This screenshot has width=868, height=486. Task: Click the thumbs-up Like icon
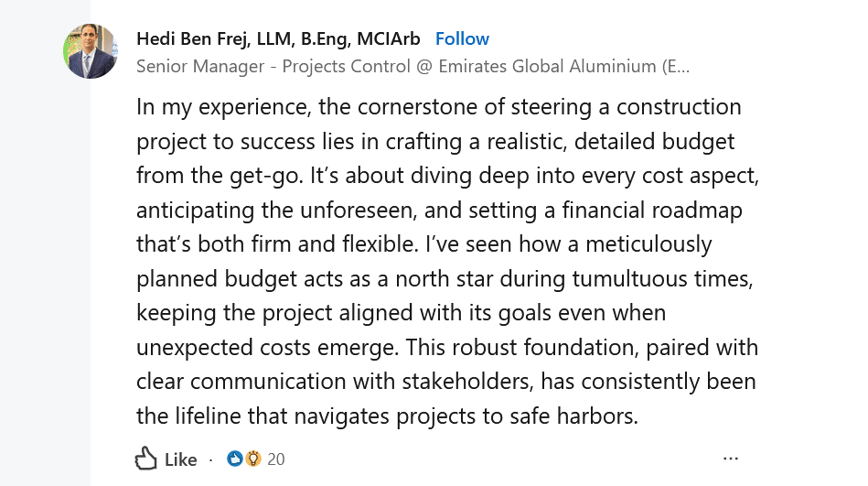pyautogui.click(x=147, y=459)
